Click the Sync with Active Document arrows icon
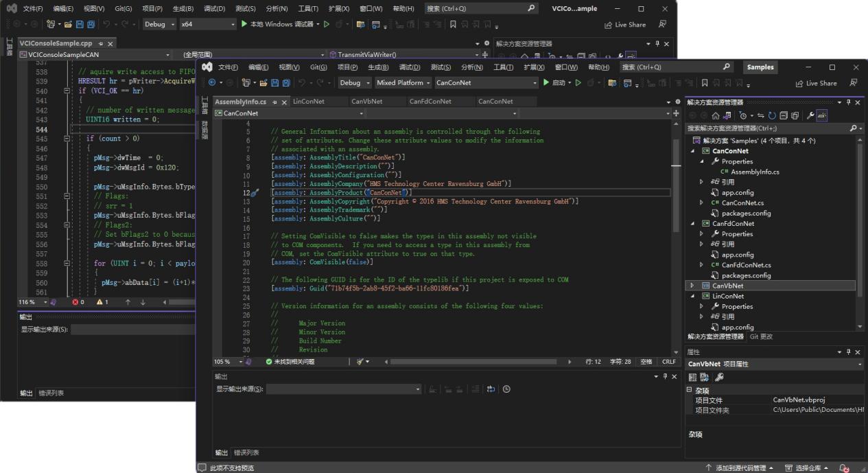 tap(761, 115)
